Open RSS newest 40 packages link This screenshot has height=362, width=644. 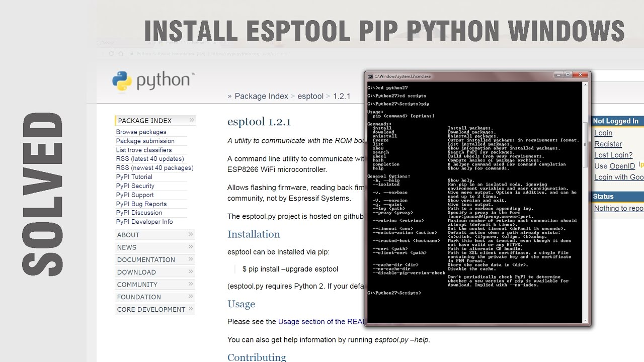(x=155, y=168)
